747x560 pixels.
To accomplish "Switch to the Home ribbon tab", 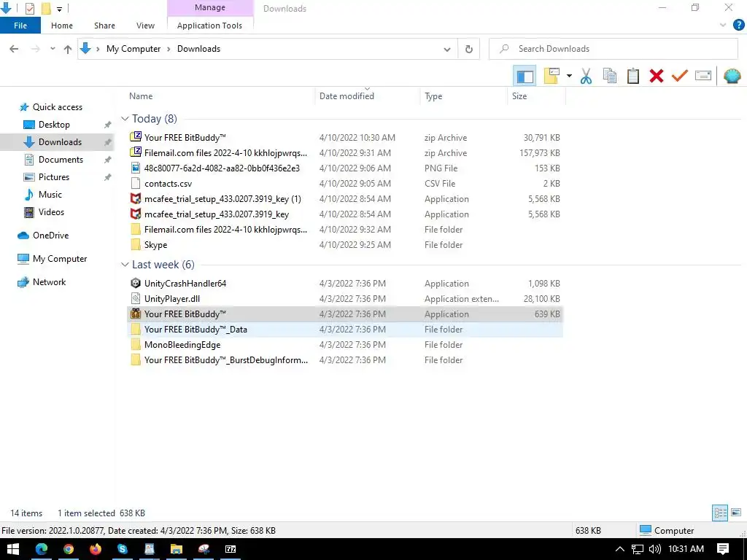I will point(62,26).
